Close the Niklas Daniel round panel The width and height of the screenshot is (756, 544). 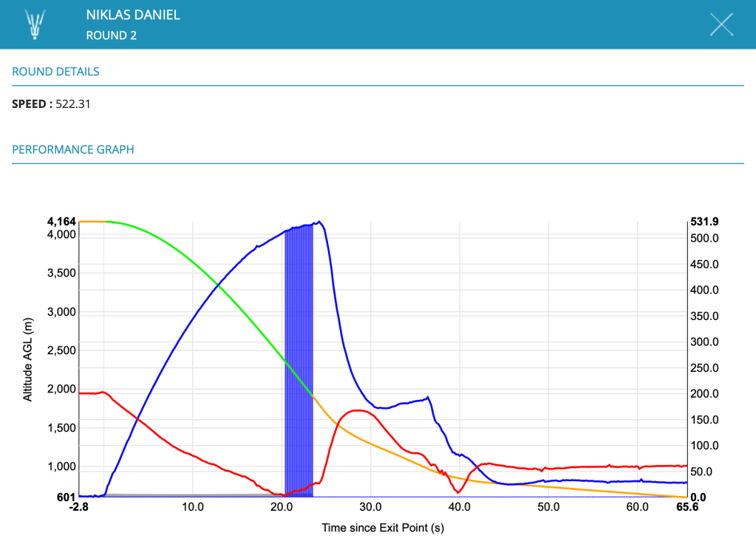click(x=721, y=24)
